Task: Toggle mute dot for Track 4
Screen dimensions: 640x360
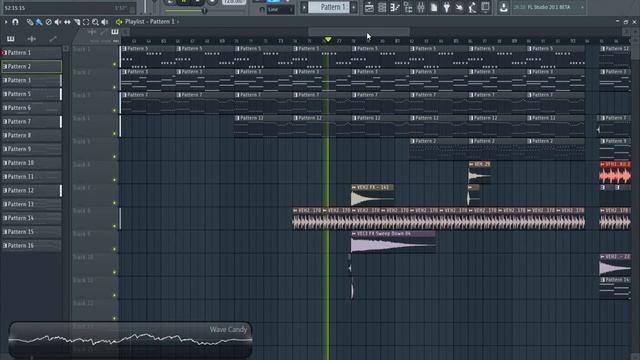Action: tap(115, 133)
